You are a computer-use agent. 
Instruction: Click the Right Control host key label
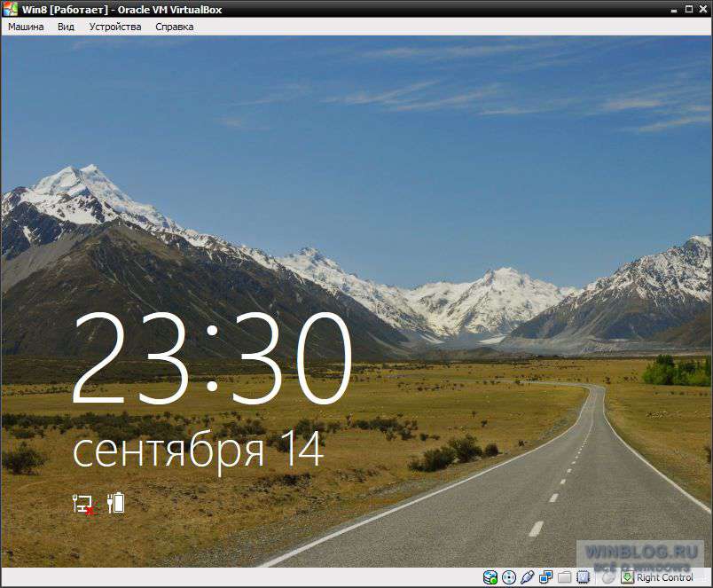[665, 577]
